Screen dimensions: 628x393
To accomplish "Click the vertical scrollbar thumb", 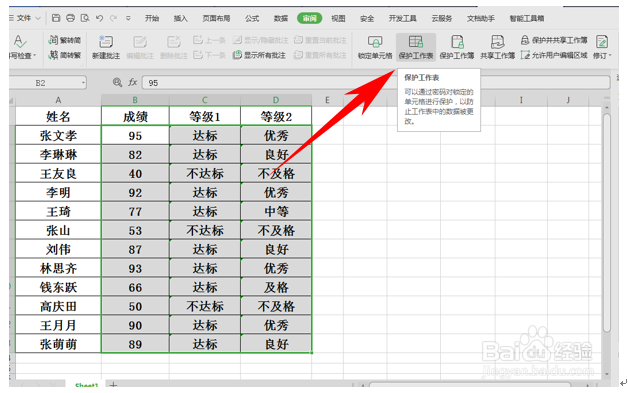I will tap(607, 222).
